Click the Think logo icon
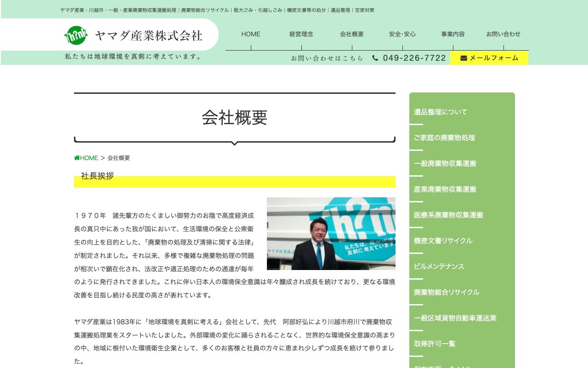 coord(76,35)
